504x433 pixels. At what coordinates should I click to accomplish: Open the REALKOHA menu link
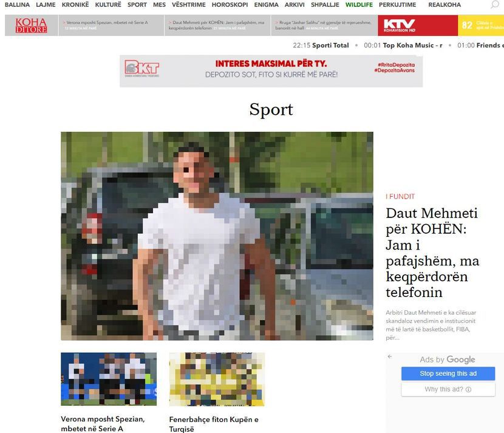444,5
